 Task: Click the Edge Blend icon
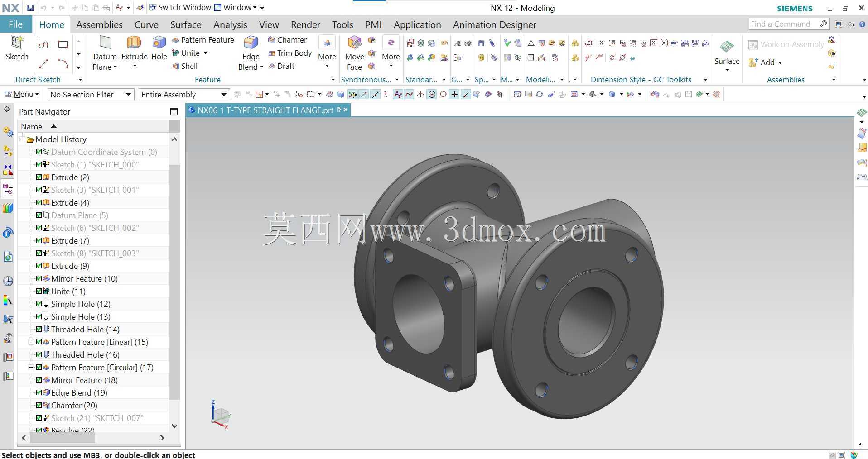tap(251, 43)
